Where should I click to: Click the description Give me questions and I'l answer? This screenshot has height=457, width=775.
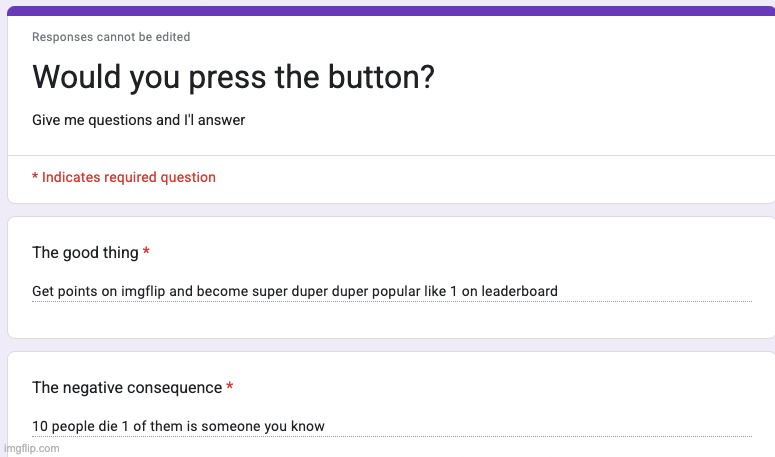[138, 120]
